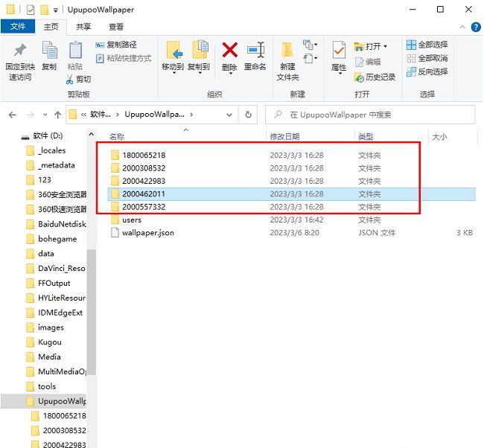Click 剪切 scissors cut button
This screenshot has width=484, height=448.
tap(78, 80)
